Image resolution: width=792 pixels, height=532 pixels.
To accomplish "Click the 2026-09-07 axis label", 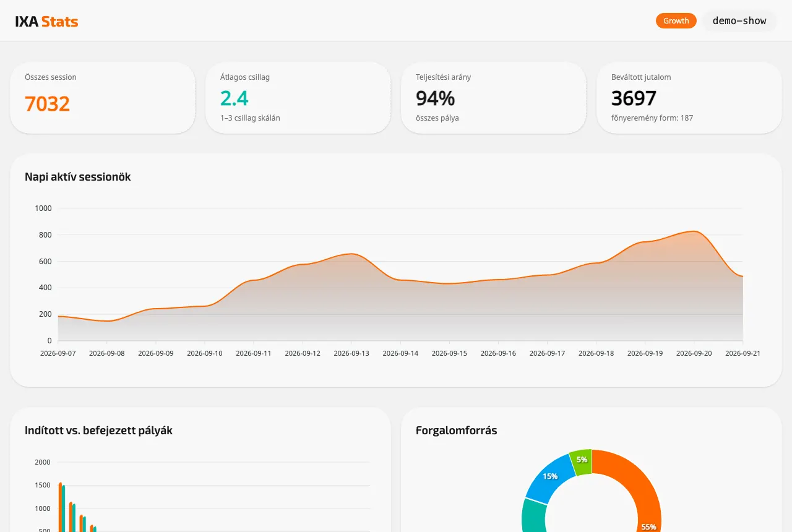I will click(x=58, y=353).
